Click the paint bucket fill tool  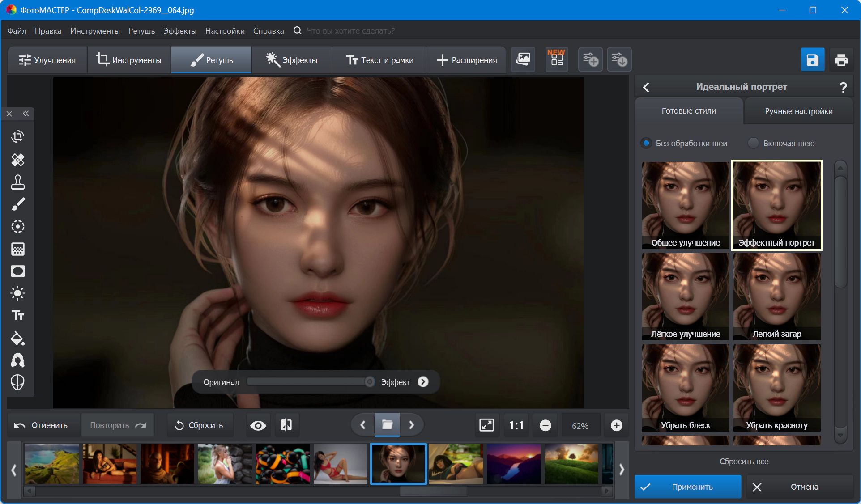tap(17, 339)
